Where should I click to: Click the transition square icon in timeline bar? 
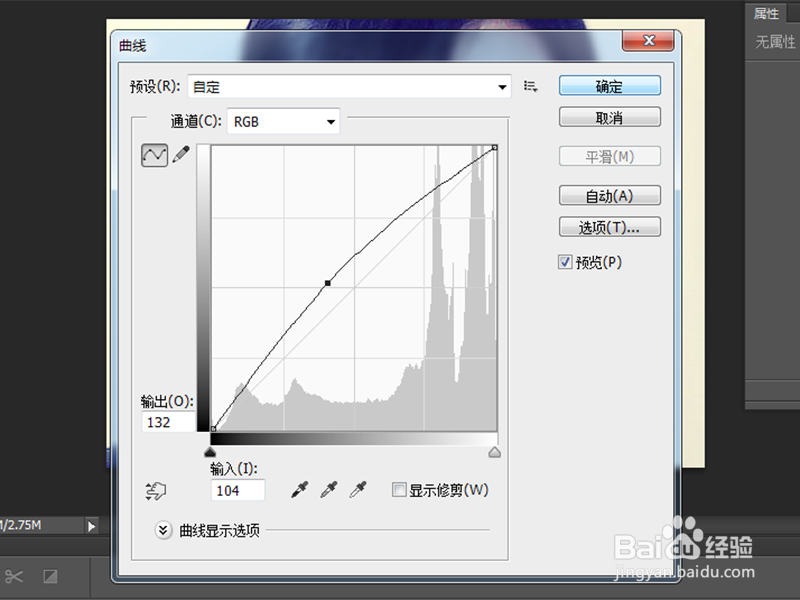click(50, 577)
